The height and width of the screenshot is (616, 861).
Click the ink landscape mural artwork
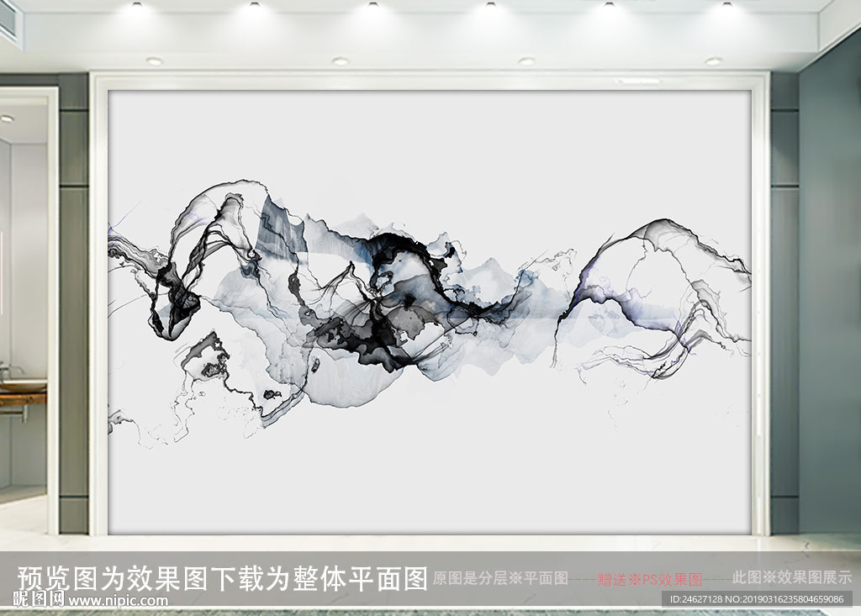point(430,312)
